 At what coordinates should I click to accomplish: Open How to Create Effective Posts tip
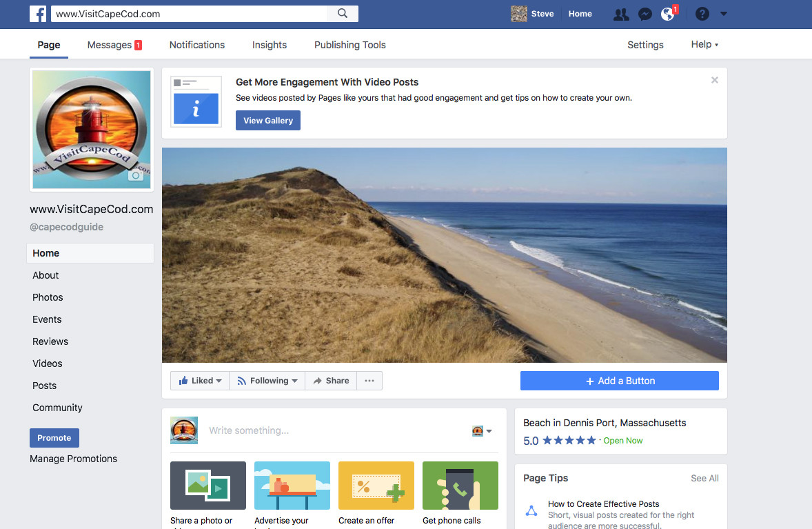point(604,504)
